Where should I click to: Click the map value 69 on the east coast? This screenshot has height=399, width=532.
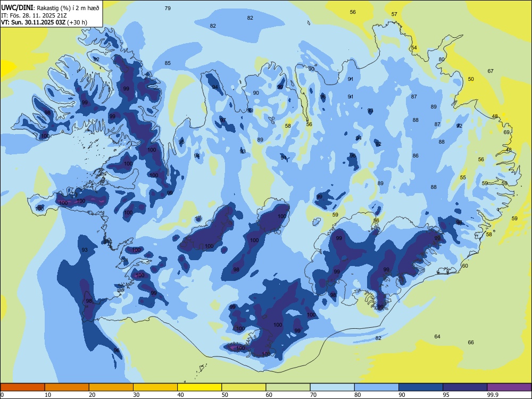click(x=506, y=132)
